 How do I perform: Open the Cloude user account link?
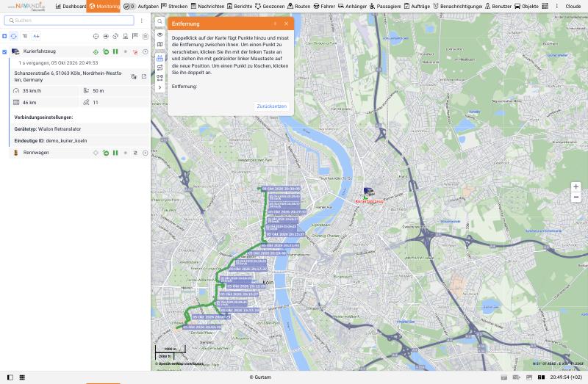573,7
